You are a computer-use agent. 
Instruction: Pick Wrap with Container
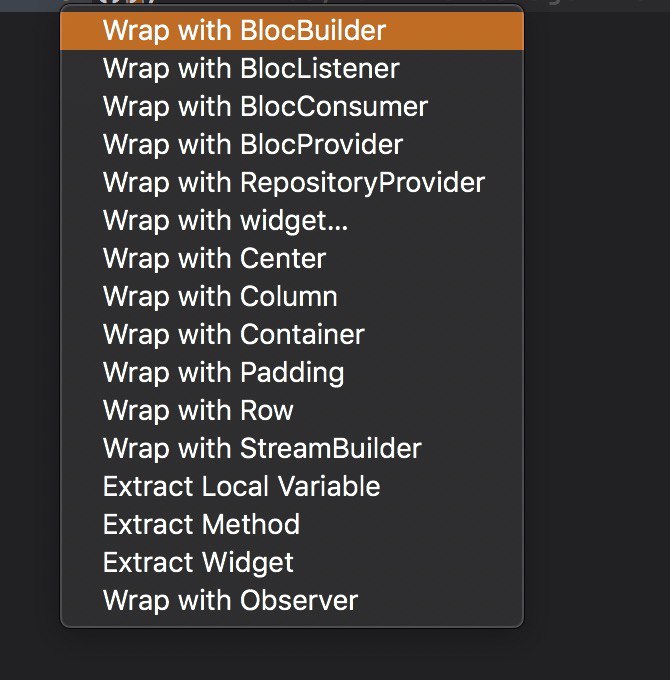pos(292,335)
